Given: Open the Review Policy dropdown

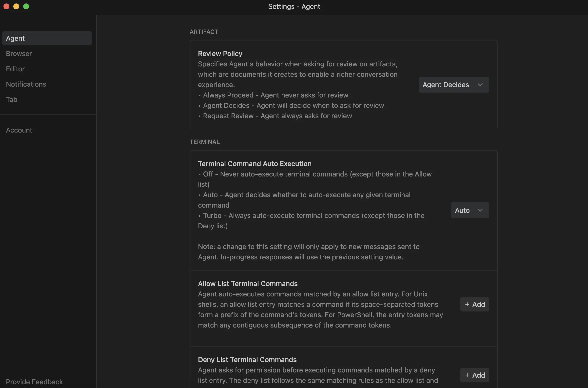Looking at the screenshot, I should (x=453, y=85).
